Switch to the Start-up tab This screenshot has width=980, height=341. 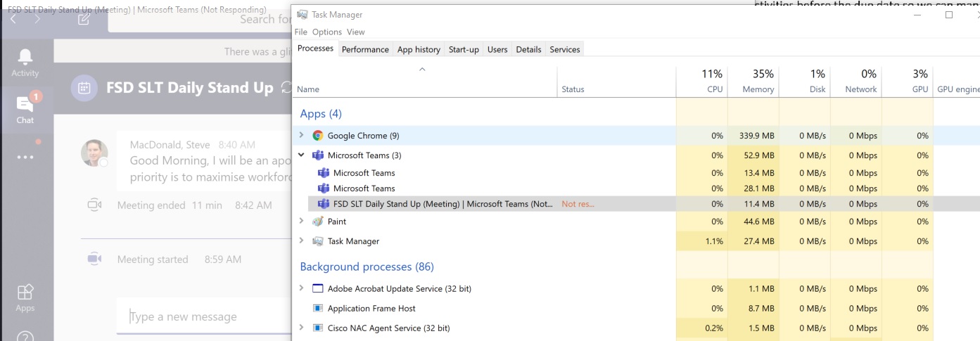464,49
